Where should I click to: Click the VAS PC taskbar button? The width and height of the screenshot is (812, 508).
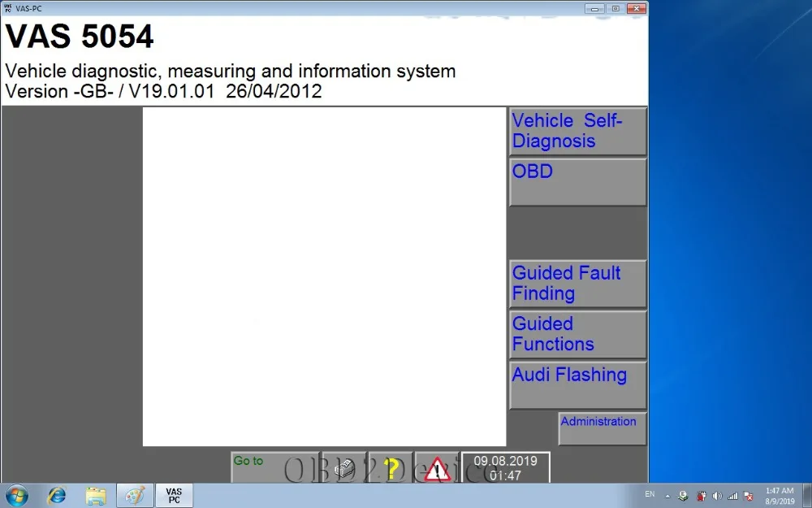174,496
